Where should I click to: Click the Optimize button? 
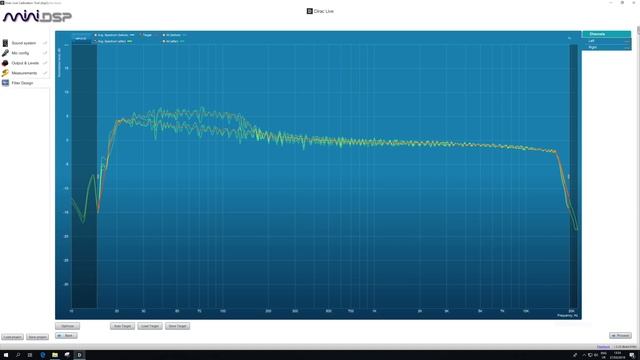67,326
